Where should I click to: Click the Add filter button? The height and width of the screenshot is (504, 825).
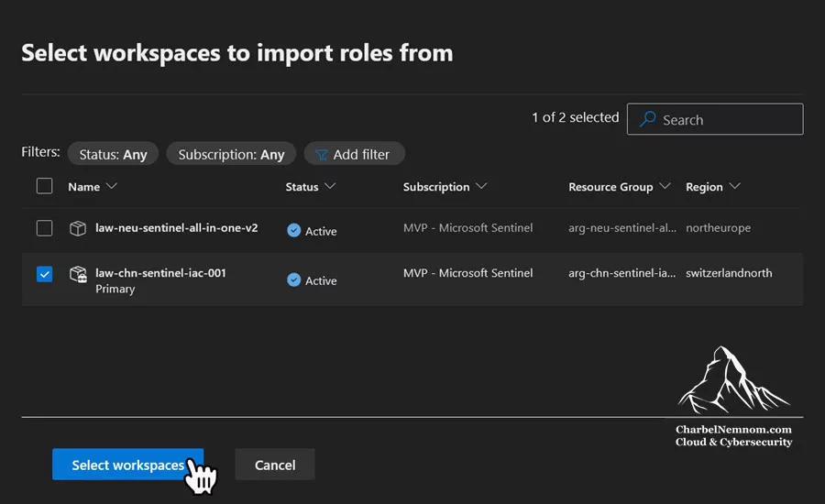click(354, 154)
